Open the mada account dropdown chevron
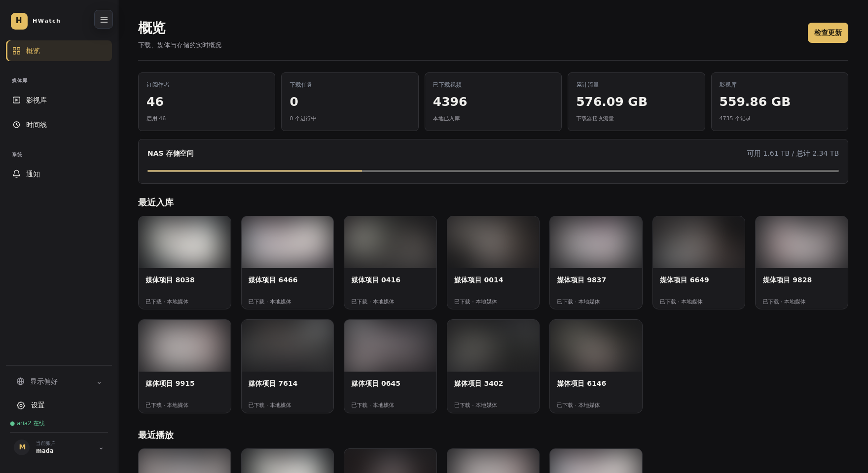The image size is (868, 473). [101, 448]
